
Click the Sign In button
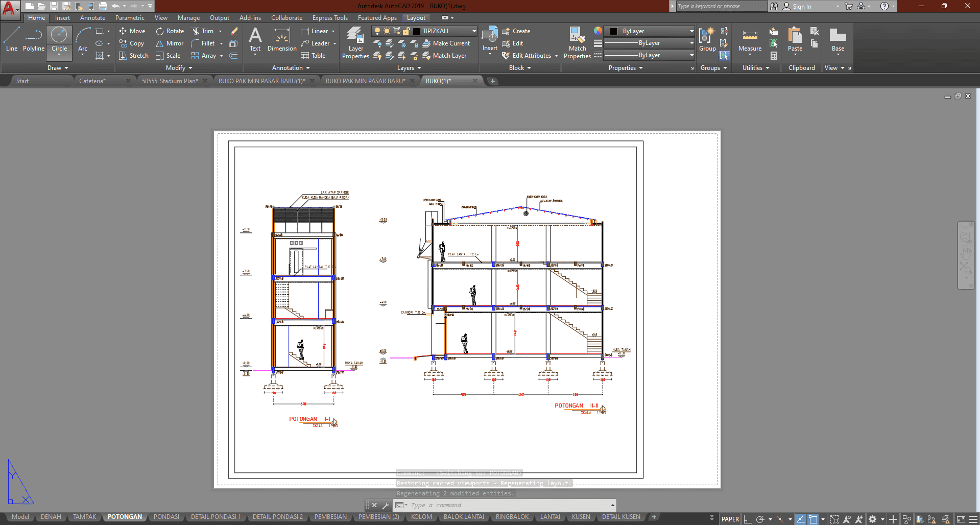click(801, 6)
